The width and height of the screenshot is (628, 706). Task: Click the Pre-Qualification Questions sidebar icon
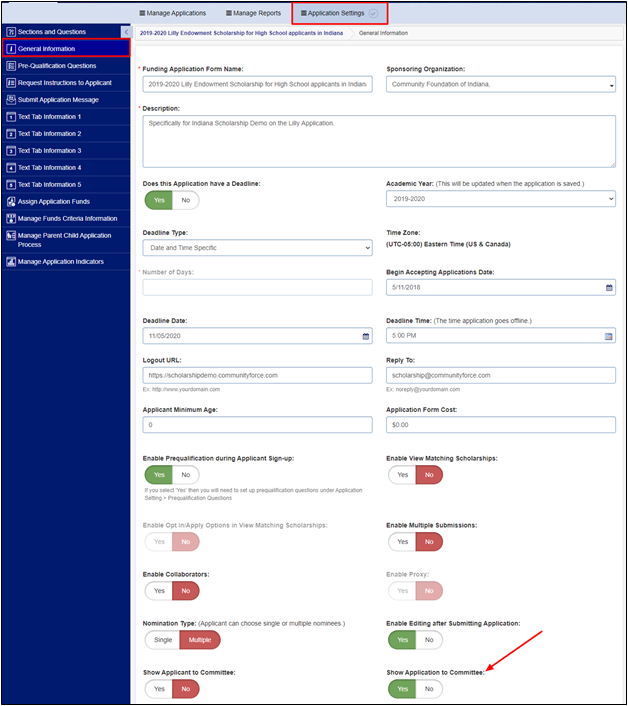point(10,66)
